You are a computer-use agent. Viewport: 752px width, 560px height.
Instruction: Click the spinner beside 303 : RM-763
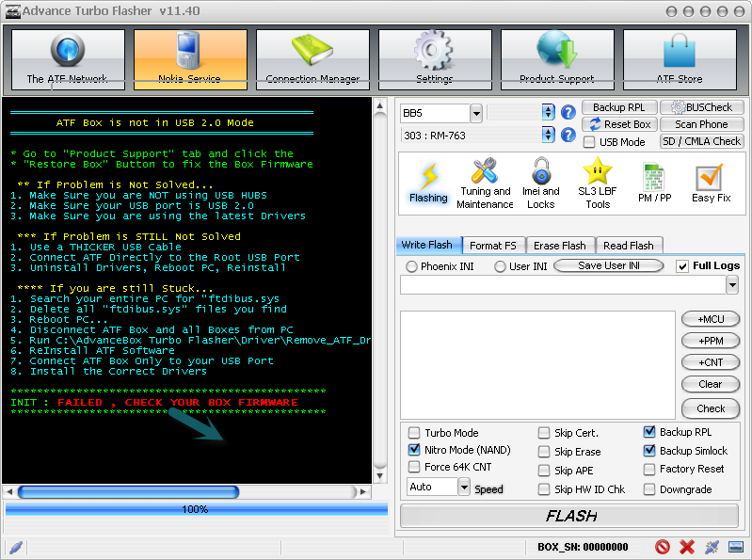(548, 135)
